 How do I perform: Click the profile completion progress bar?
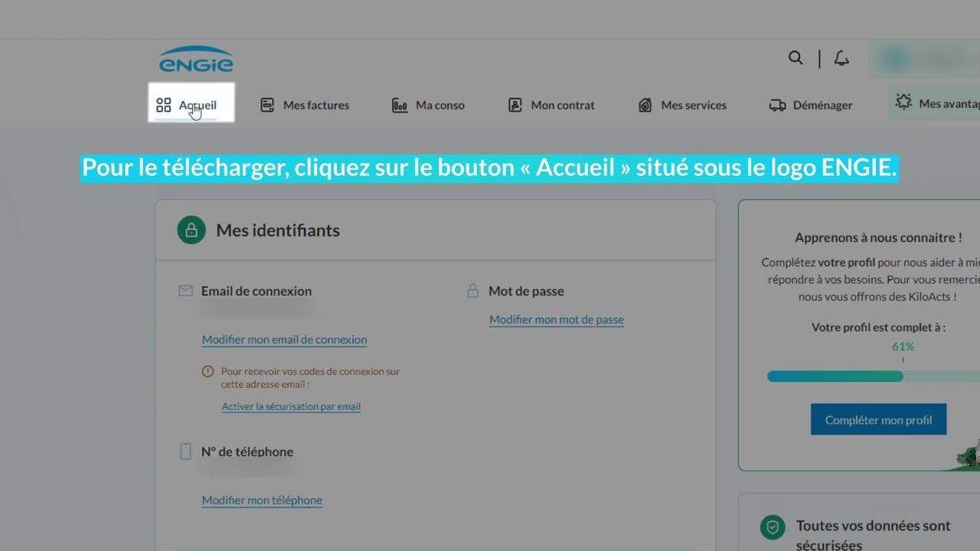coord(874,377)
